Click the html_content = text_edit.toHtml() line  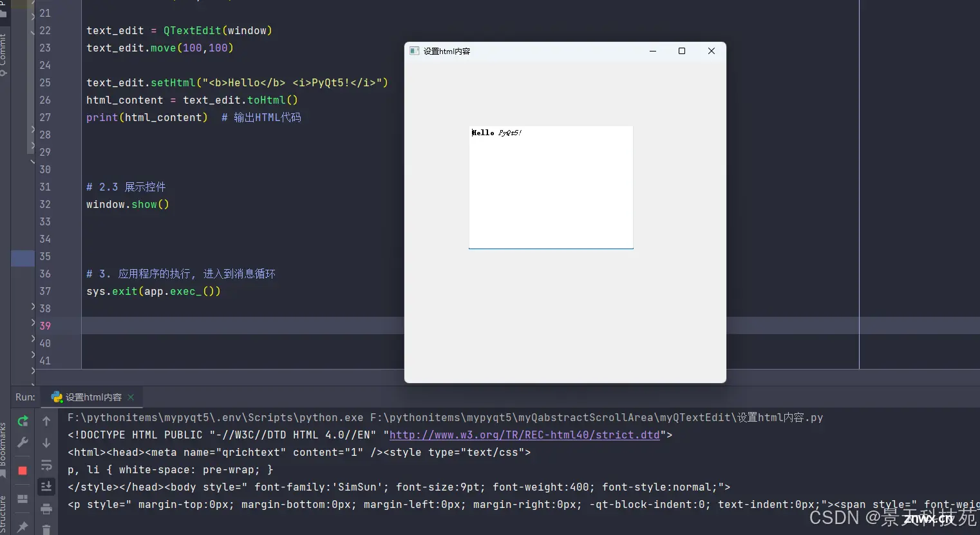(x=192, y=100)
